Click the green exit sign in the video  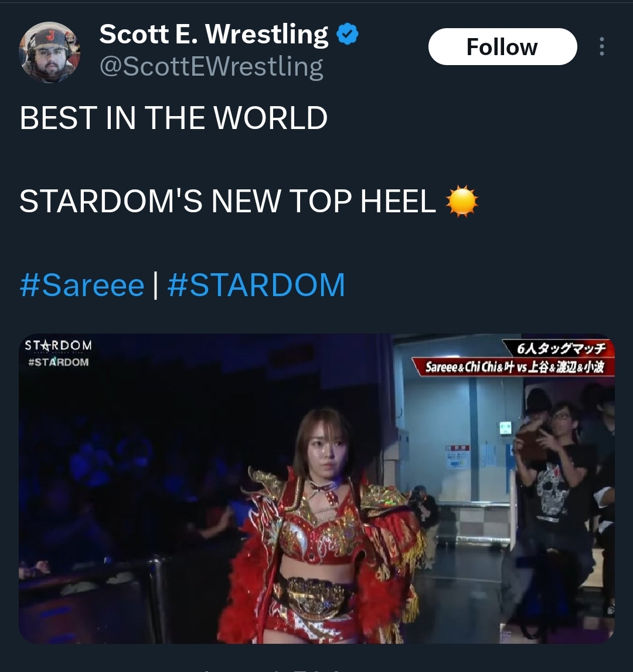coord(505,427)
